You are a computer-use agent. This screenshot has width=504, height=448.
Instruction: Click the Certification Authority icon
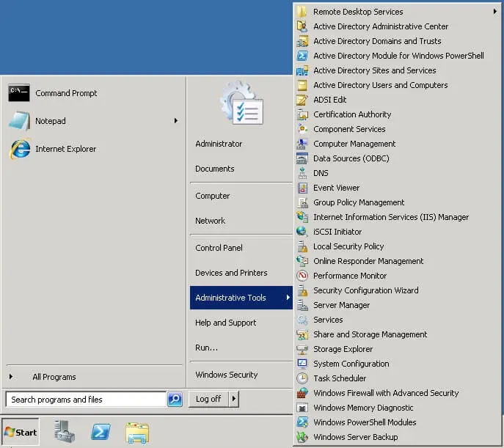click(x=302, y=114)
